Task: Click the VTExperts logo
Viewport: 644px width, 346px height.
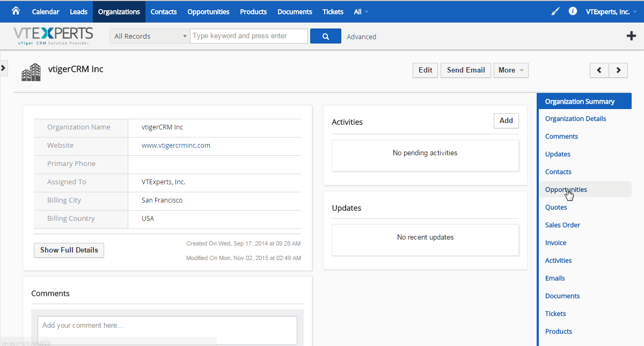Action: click(53, 36)
